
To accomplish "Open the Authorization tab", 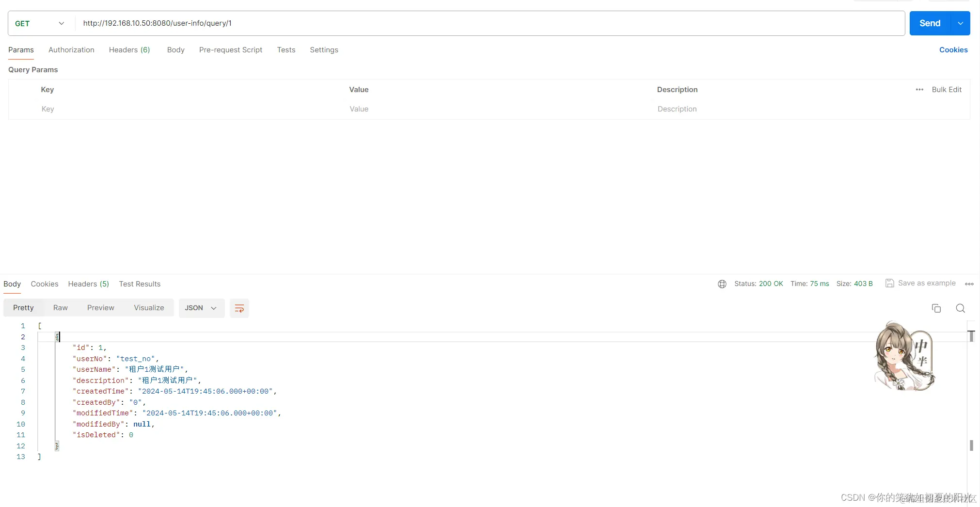I will click(x=71, y=50).
